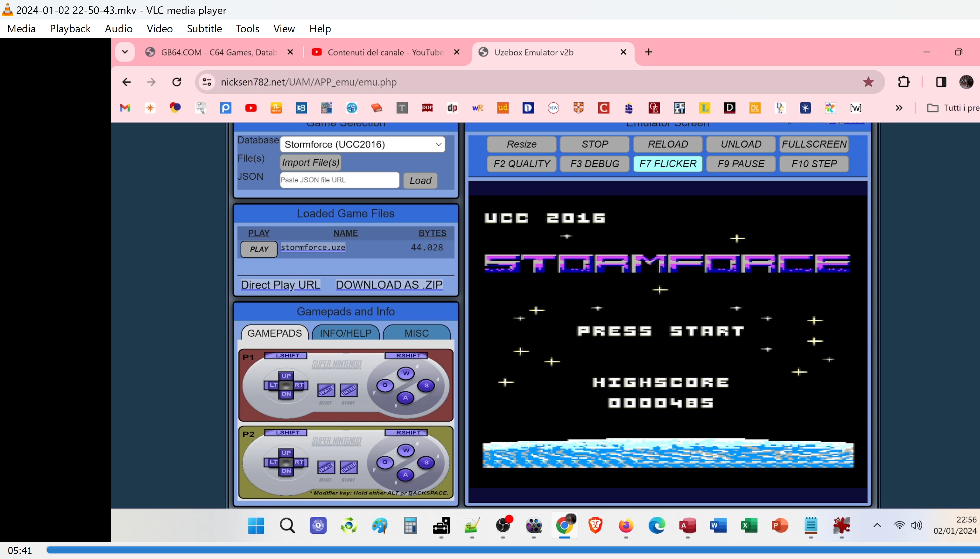The width and height of the screenshot is (980, 559).
Task: Focus the Paste JSON file URL field
Action: tap(339, 180)
